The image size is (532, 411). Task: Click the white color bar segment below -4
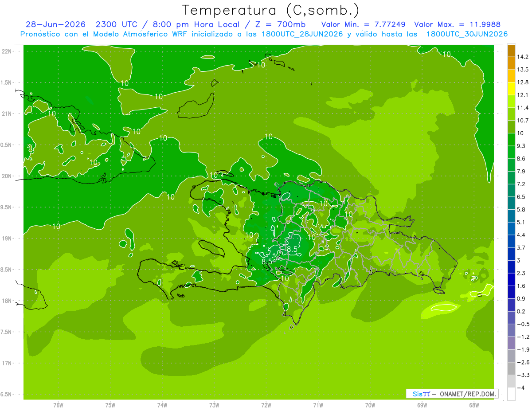[x=511, y=394]
